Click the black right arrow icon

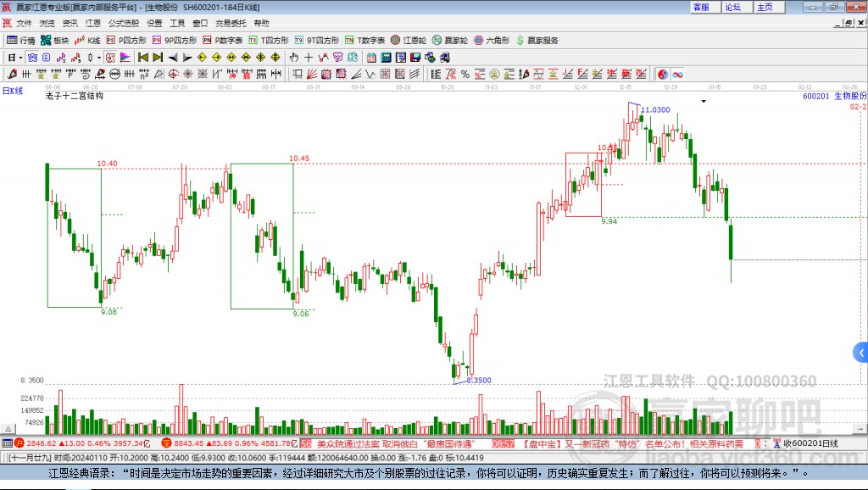pos(187,58)
